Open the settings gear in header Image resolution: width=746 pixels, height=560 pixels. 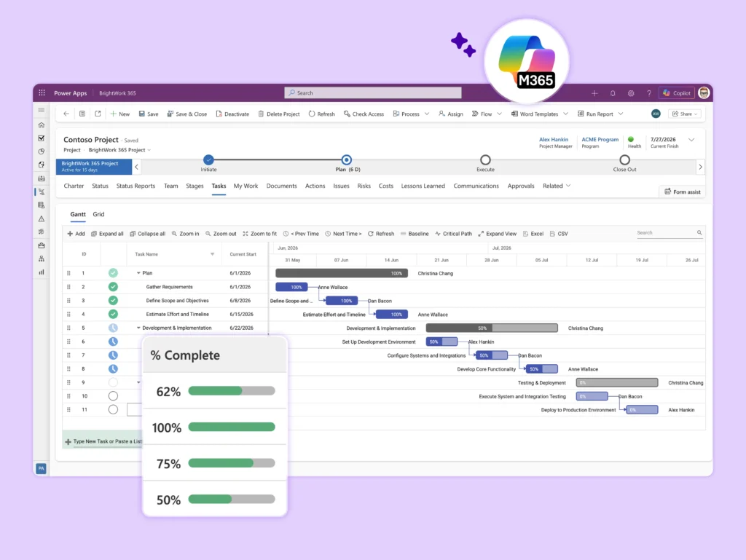point(631,93)
